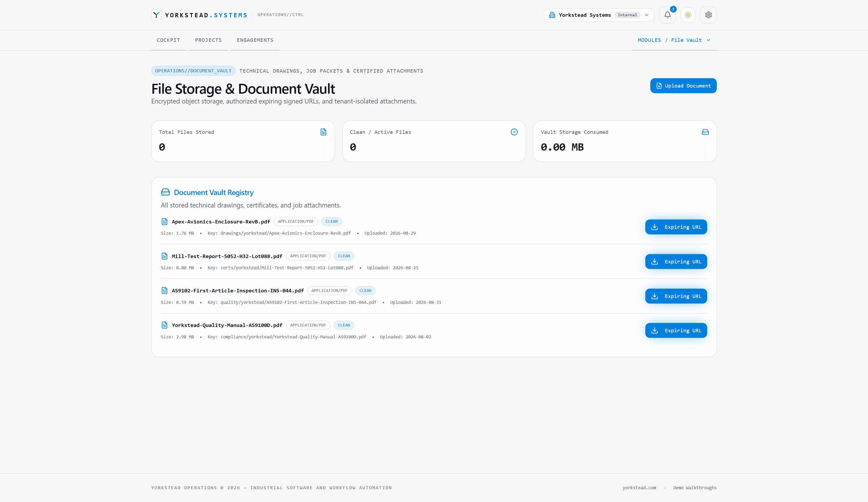Click the drive icon in Vault Storage Consumed

(705, 132)
